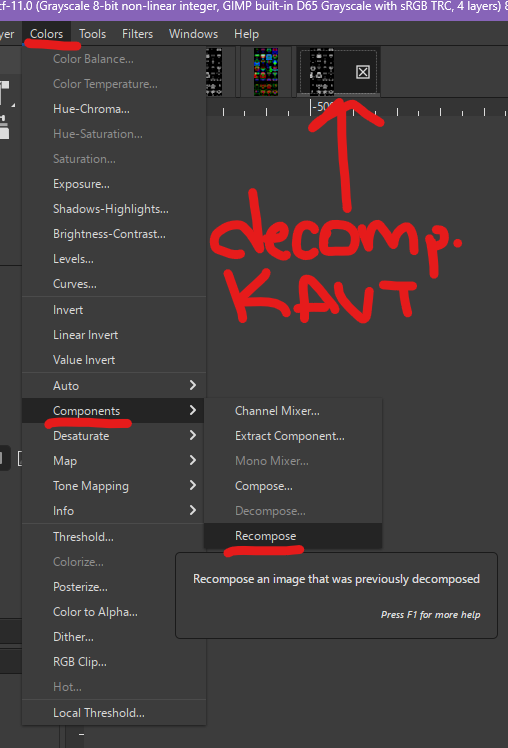The width and height of the screenshot is (508, 748).
Task: Open Threshold... dialog
Action: pyautogui.click(x=114, y=537)
